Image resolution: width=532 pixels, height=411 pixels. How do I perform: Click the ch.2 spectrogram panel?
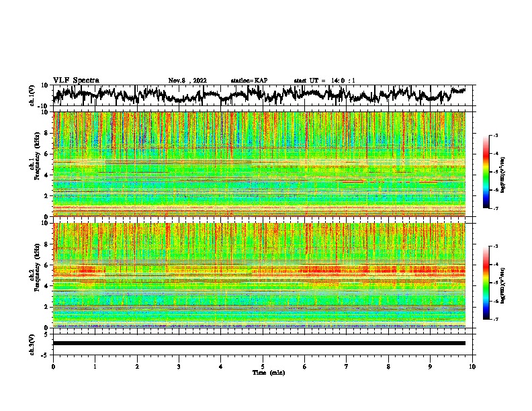259,275
